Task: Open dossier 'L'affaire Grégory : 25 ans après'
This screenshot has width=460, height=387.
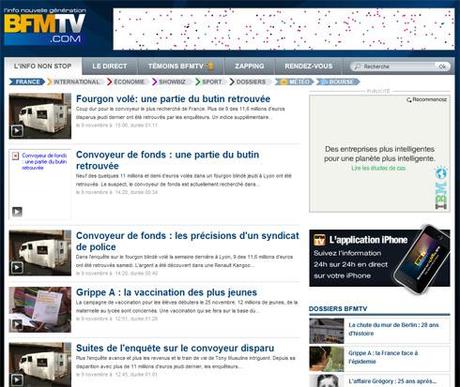Action: point(392,381)
